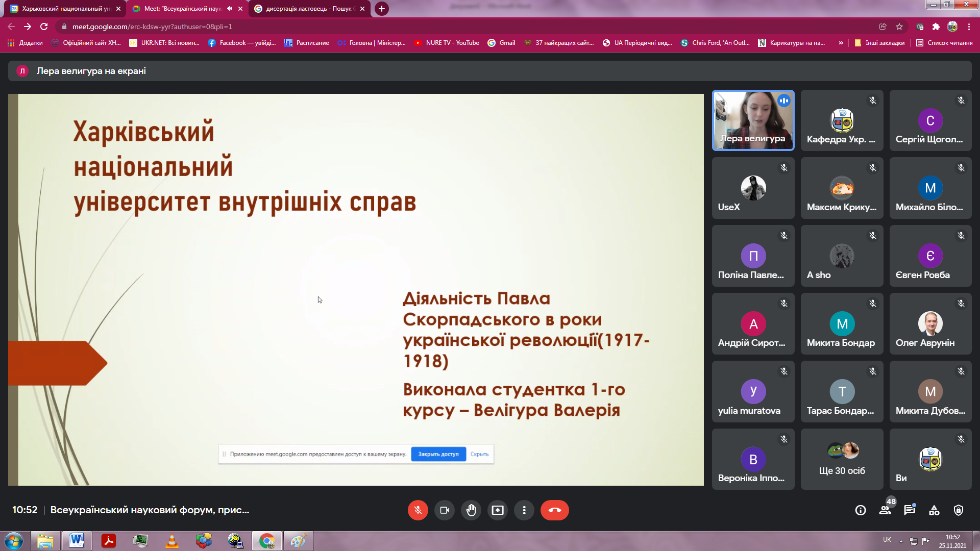This screenshot has height=551, width=980.
Task: Click the Скрыть link
Action: pyautogui.click(x=479, y=454)
